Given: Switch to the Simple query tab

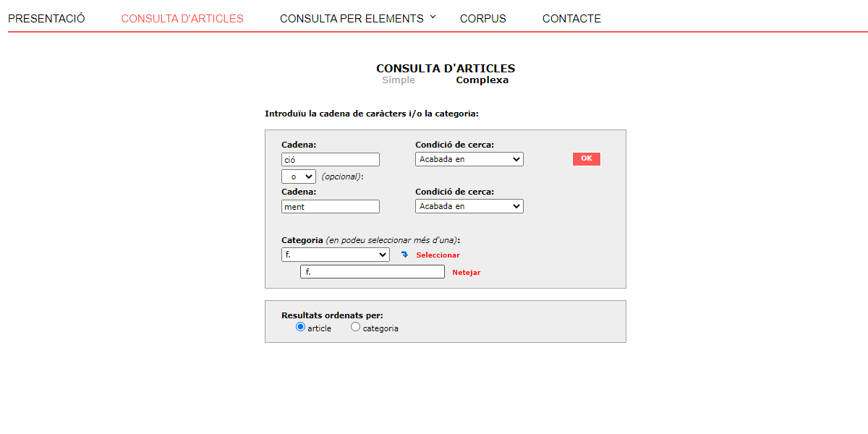Looking at the screenshot, I should click(398, 80).
